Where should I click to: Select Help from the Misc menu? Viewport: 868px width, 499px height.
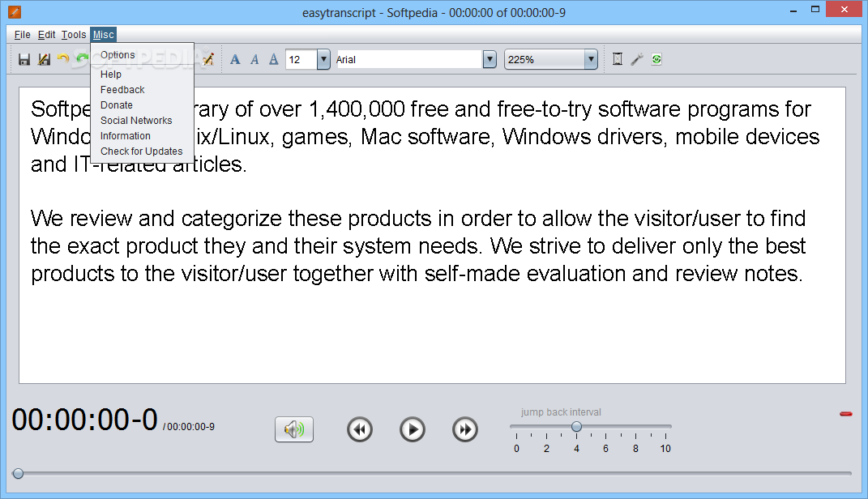tap(143, 75)
